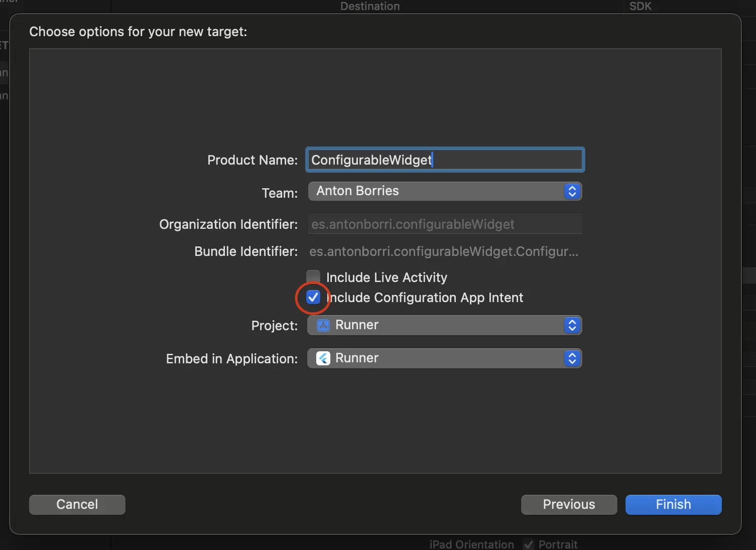Click the Organization Identifier field

click(444, 224)
